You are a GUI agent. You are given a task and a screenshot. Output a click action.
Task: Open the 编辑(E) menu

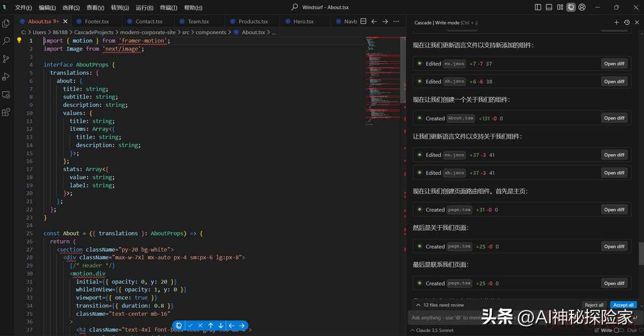point(47,8)
